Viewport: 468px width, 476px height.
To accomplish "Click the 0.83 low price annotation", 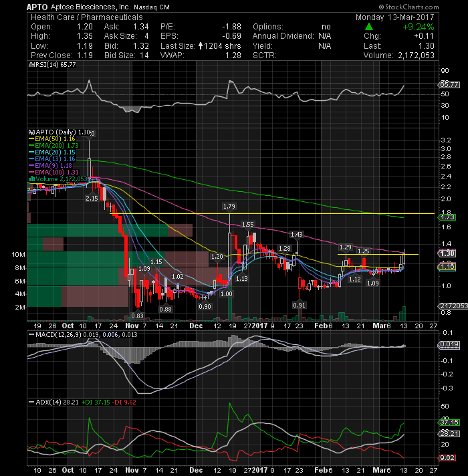I will point(138,316).
